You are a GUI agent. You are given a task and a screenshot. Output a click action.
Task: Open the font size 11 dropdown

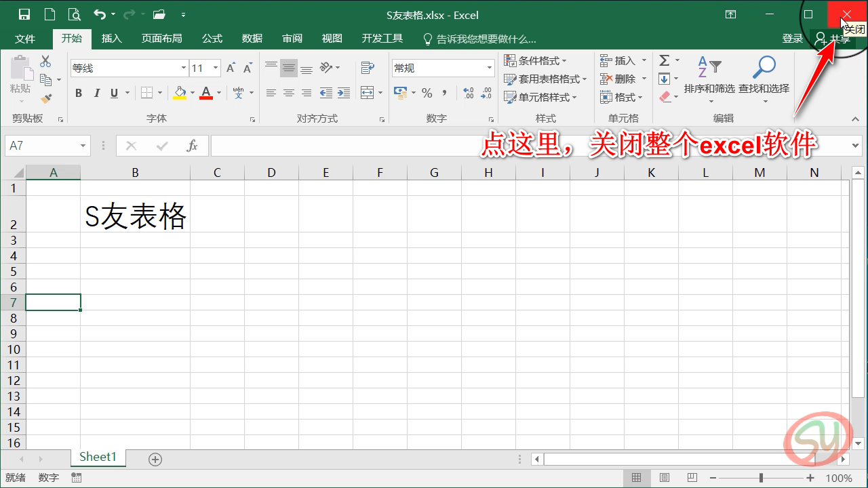coord(216,68)
